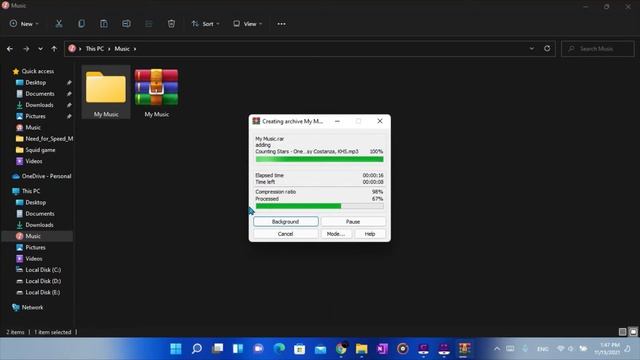Select the My Music RAR archive file

click(157, 93)
